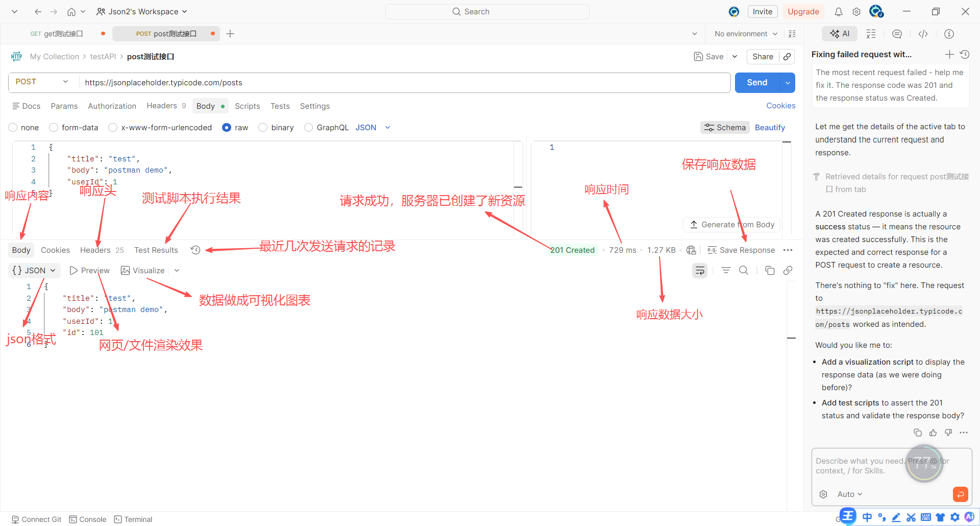The width and height of the screenshot is (980, 526).
Task: Expand the Send button dropdown arrow
Action: click(788, 83)
